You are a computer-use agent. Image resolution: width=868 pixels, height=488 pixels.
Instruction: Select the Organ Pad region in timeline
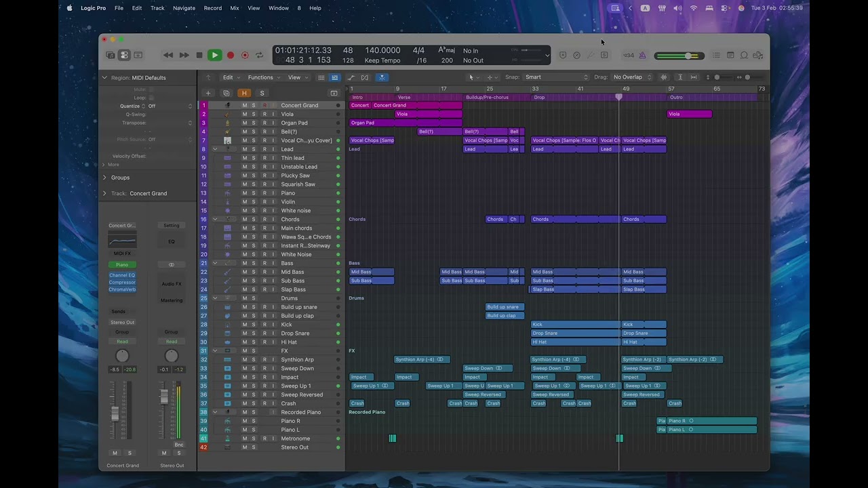[406, 123]
